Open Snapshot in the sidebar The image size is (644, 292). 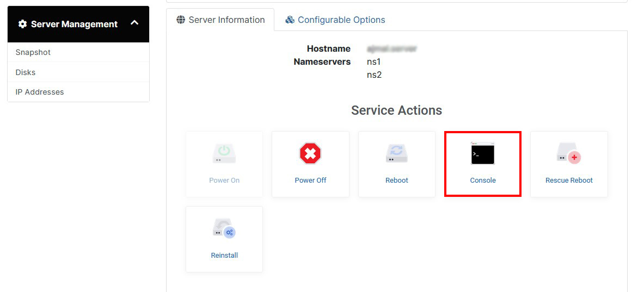click(78, 52)
